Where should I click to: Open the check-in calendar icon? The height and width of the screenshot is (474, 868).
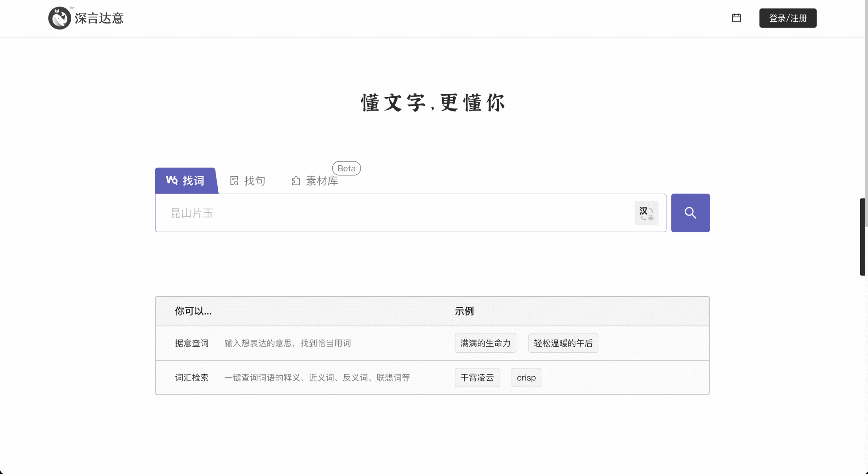pos(736,18)
